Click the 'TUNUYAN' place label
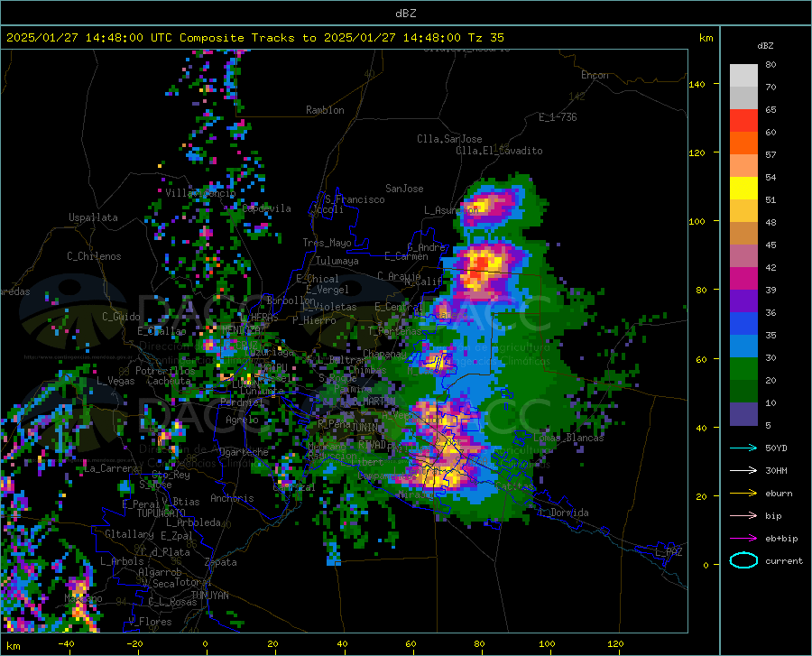 pos(209,596)
